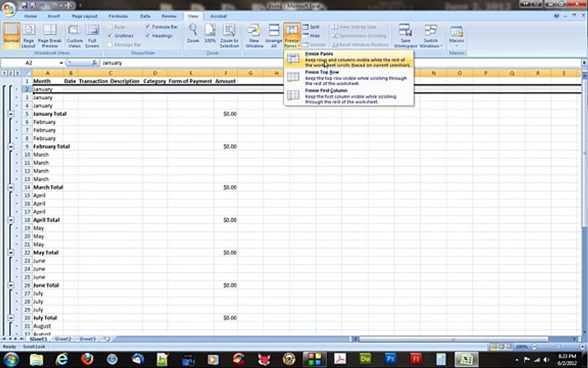Select Sheet2 tab
The width and height of the screenshot is (588, 368).
[63, 339]
